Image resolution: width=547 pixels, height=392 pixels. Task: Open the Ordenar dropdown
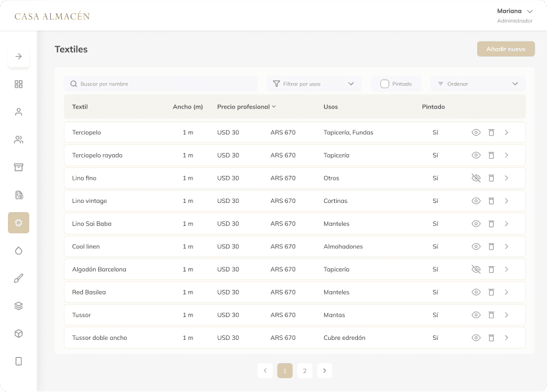tap(478, 84)
